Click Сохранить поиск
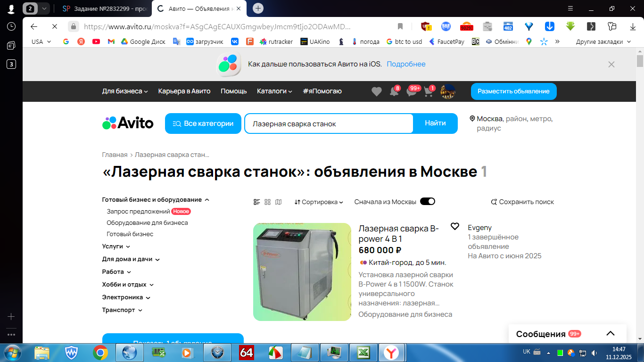This screenshot has width=644, height=362. point(522,202)
